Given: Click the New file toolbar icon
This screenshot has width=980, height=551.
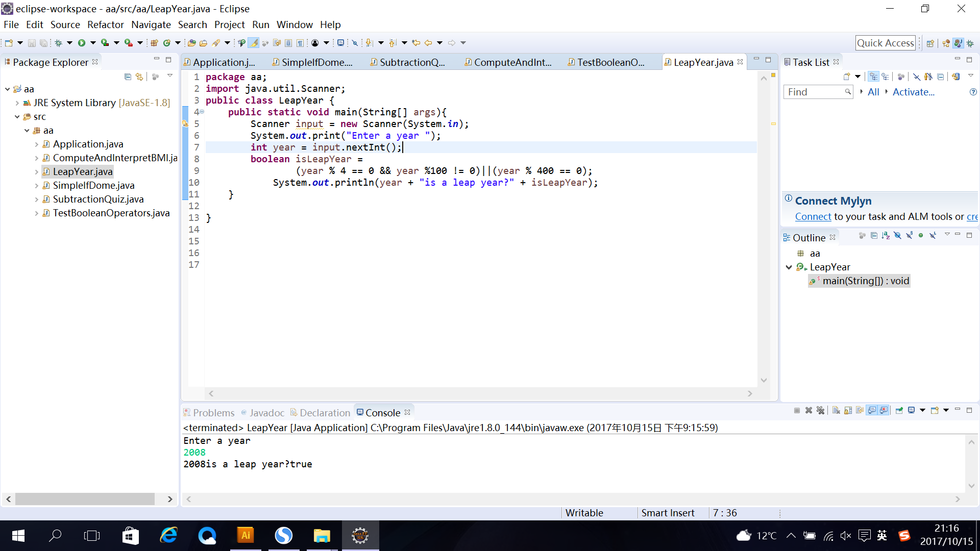Looking at the screenshot, I should [x=9, y=43].
